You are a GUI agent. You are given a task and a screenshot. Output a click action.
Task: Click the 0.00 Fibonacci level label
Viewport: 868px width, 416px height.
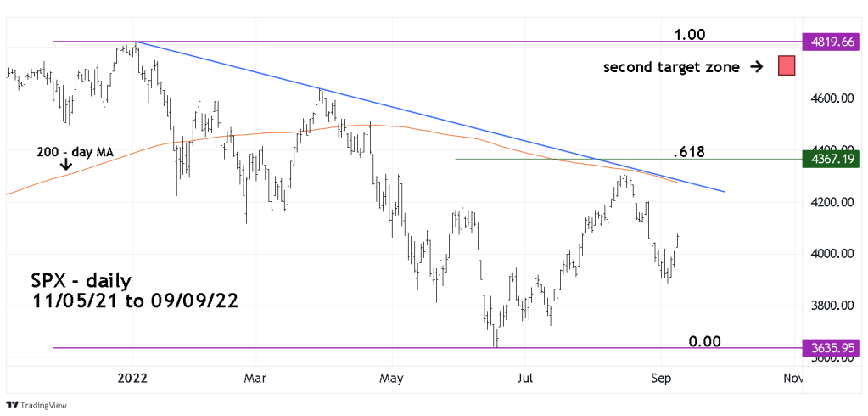(x=703, y=341)
